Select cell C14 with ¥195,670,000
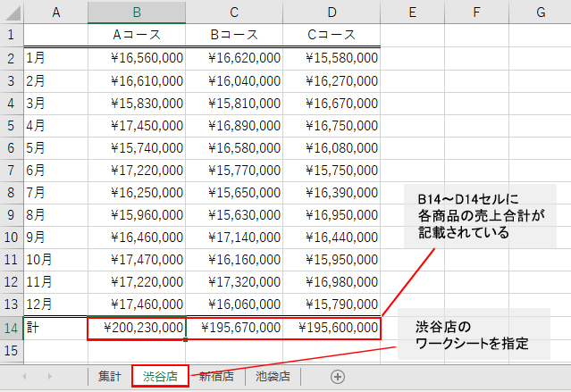Viewport: 571px width, 392px height. [234, 328]
